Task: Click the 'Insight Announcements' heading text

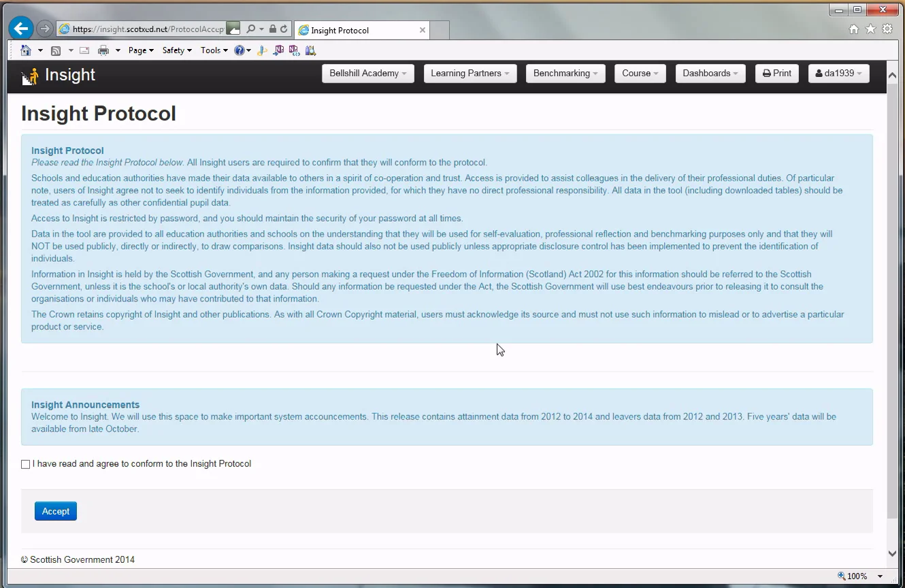Action: tap(85, 405)
